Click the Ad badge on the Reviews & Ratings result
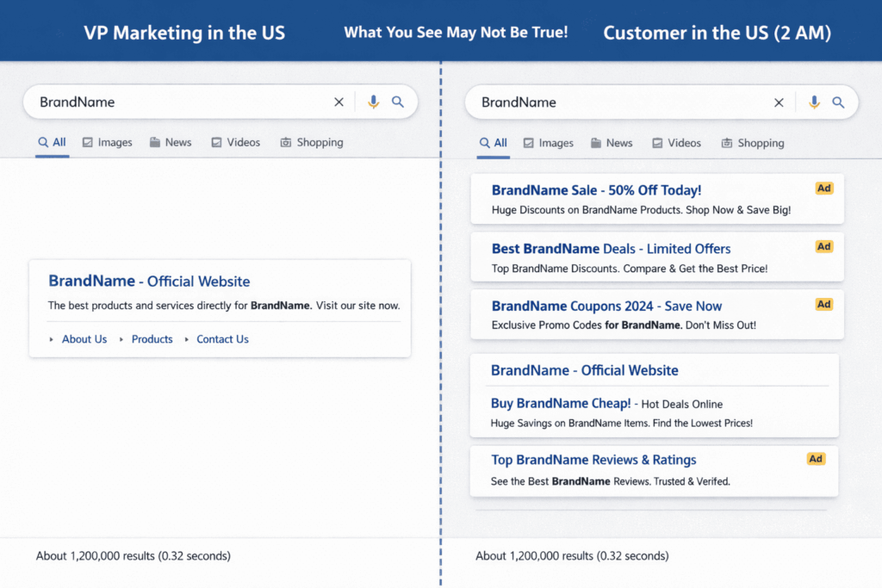This screenshot has width=882, height=588. 816,459
